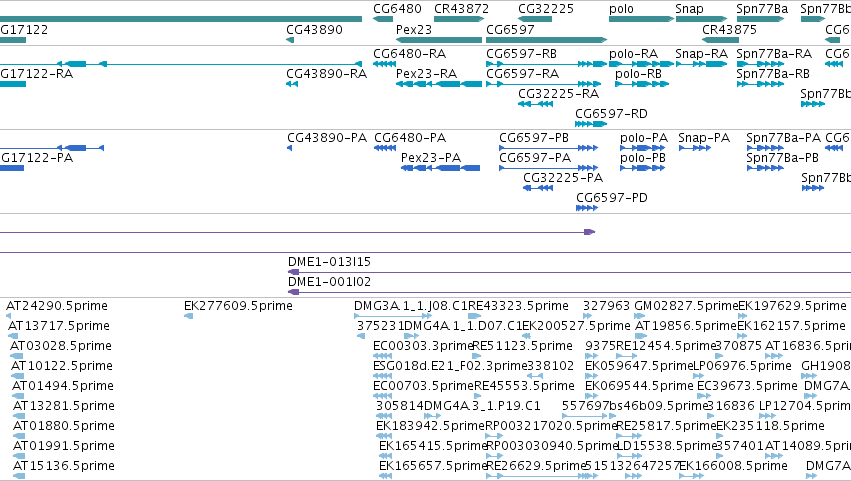Open the Pex23 gene label

click(414, 30)
